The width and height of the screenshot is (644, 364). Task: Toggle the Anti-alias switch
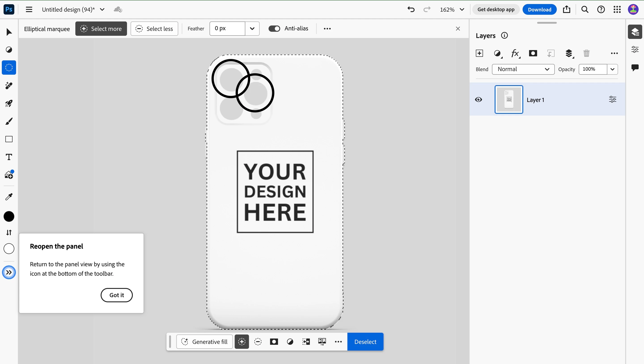(274, 28)
